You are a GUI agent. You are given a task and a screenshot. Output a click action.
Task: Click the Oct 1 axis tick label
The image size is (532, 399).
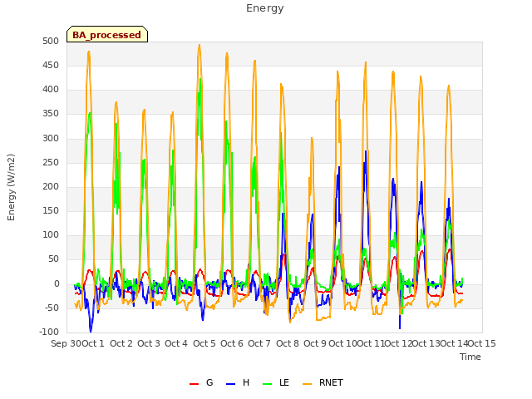[93, 343]
